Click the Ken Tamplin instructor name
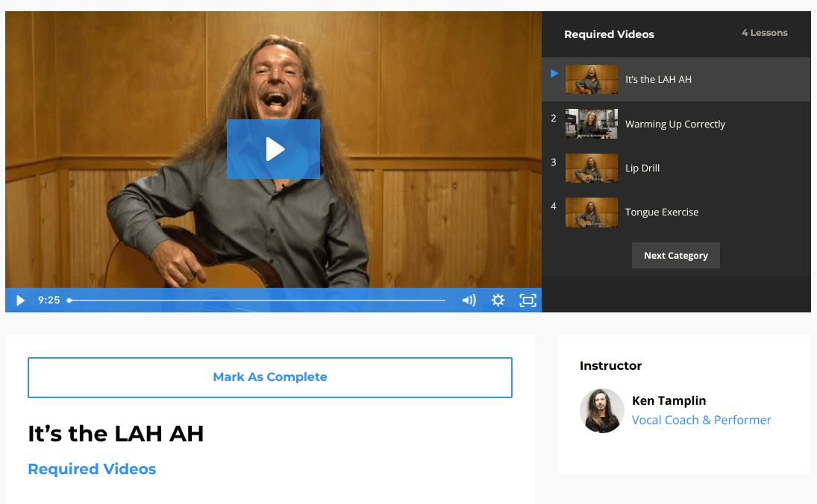This screenshot has height=504, width=817. click(x=669, y=401)
